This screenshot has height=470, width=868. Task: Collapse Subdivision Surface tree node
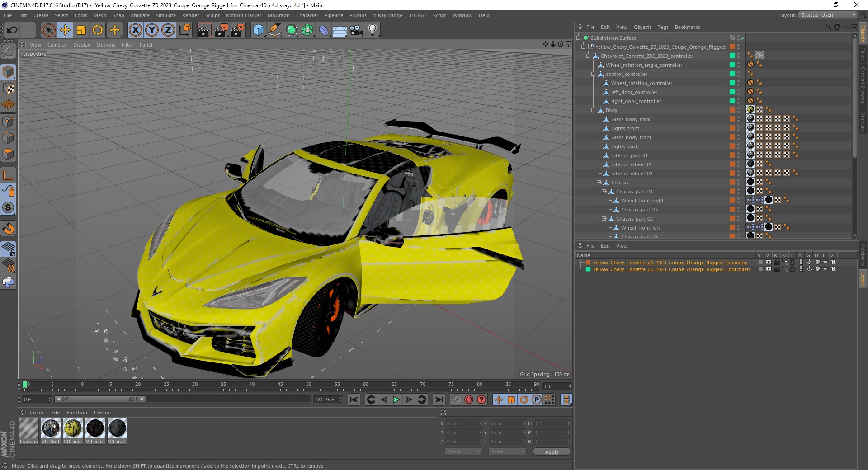tap(578, 38)
